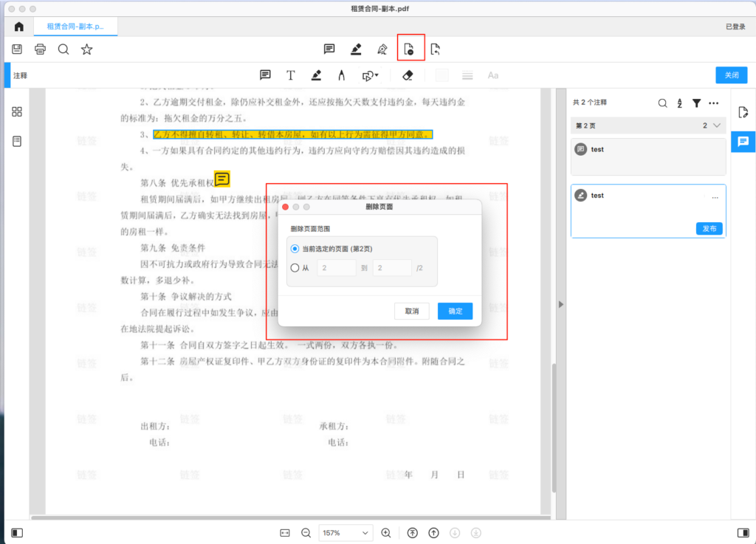Click the home tab icon

tap(19, 27)
